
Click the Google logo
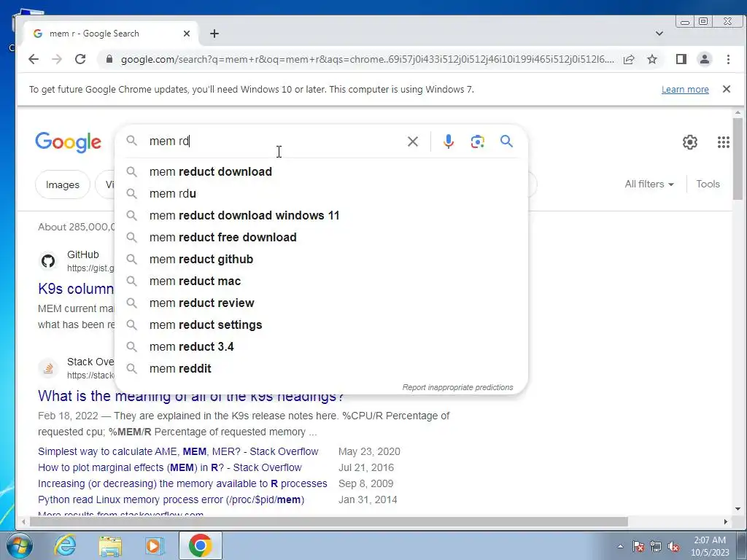[68, 142]
